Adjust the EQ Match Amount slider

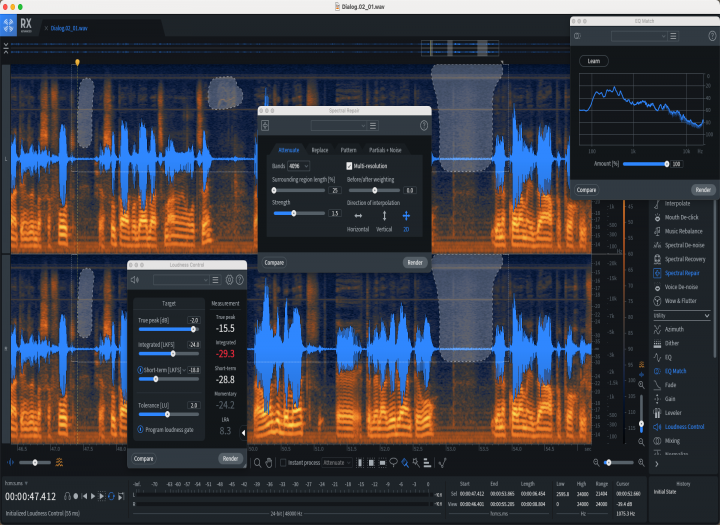coord(645,164)
